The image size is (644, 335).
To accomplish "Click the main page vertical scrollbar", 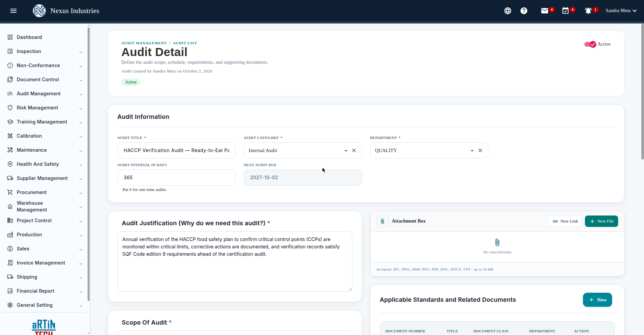I will (x=642, y=91).
